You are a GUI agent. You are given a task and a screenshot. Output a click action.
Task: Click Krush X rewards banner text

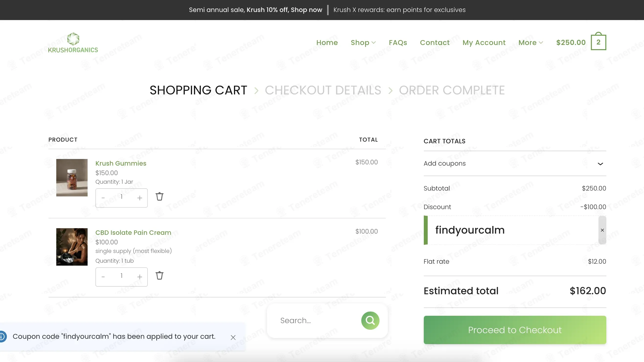pos(399,10)
